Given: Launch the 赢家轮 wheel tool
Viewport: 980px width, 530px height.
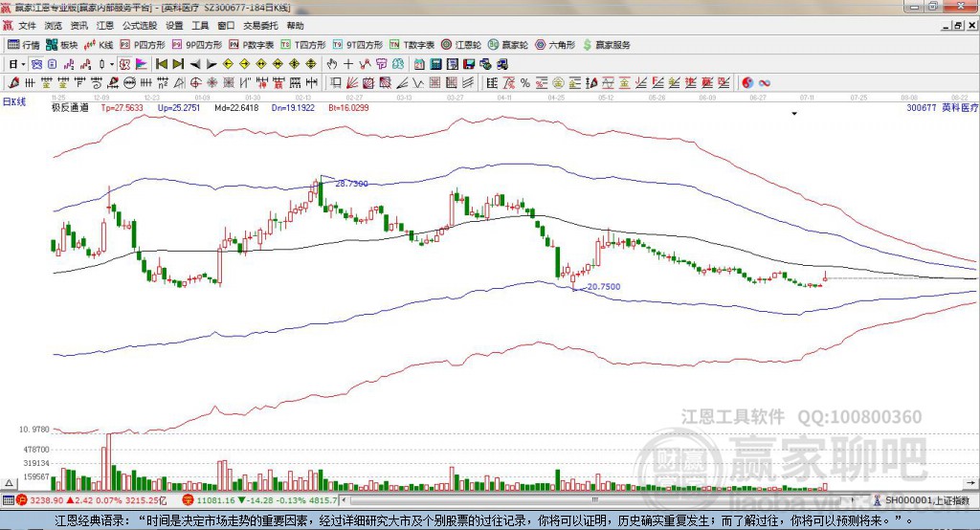Looking at the screenshot, I should (x=508, y=45).
